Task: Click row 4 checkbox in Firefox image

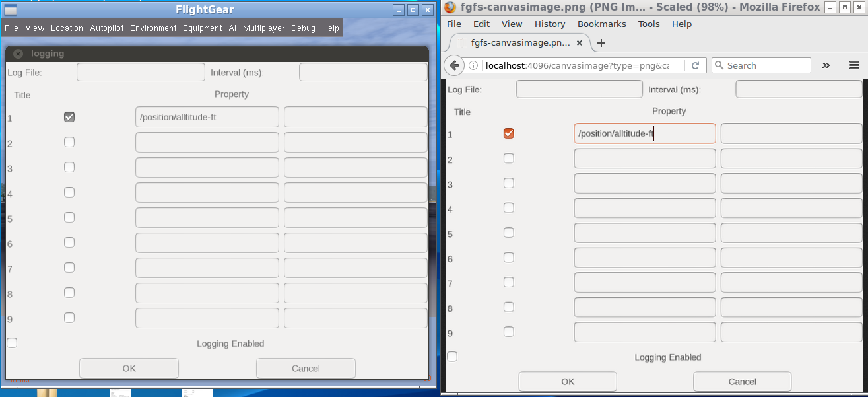Action: [x=508, y=207]
